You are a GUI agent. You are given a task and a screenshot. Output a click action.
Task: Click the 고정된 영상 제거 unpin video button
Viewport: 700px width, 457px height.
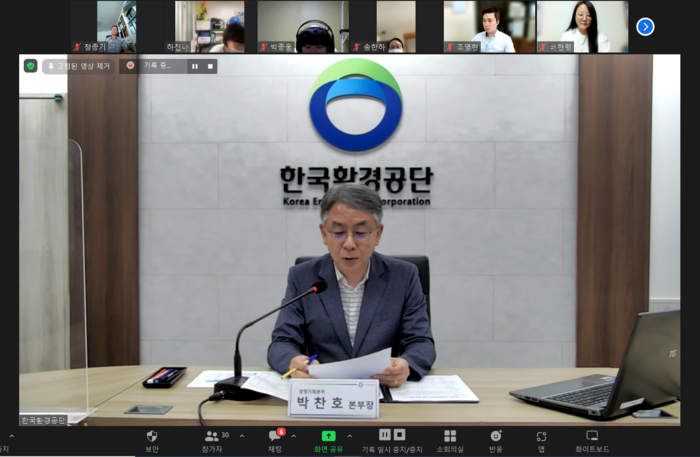(x=78, y=66)
